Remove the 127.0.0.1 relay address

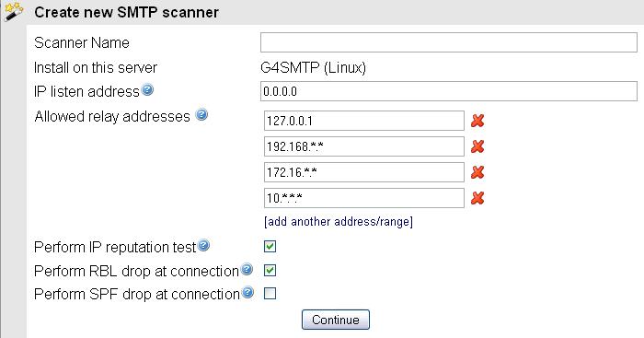coord(477,121)
